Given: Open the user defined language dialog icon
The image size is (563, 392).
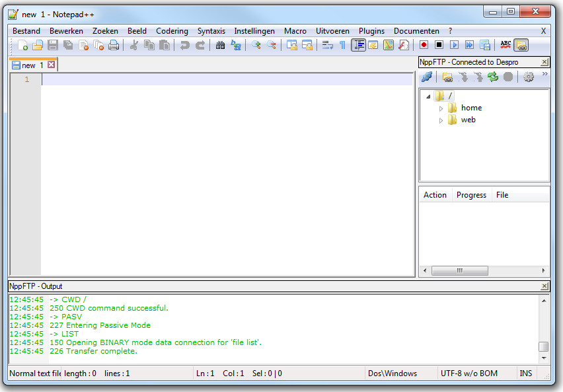Looking at the screenshot, I should coord(373,45).
